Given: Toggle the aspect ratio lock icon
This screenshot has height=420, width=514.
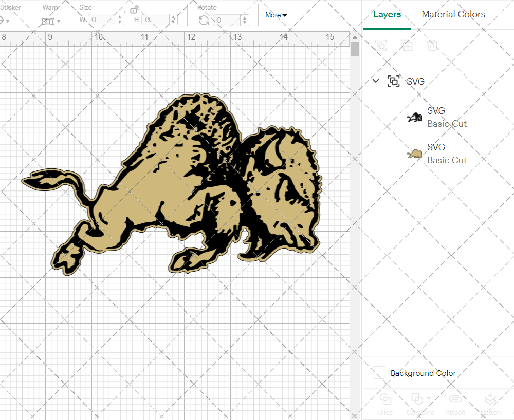Looking at the screenshot, I should (x=134, y=9).
